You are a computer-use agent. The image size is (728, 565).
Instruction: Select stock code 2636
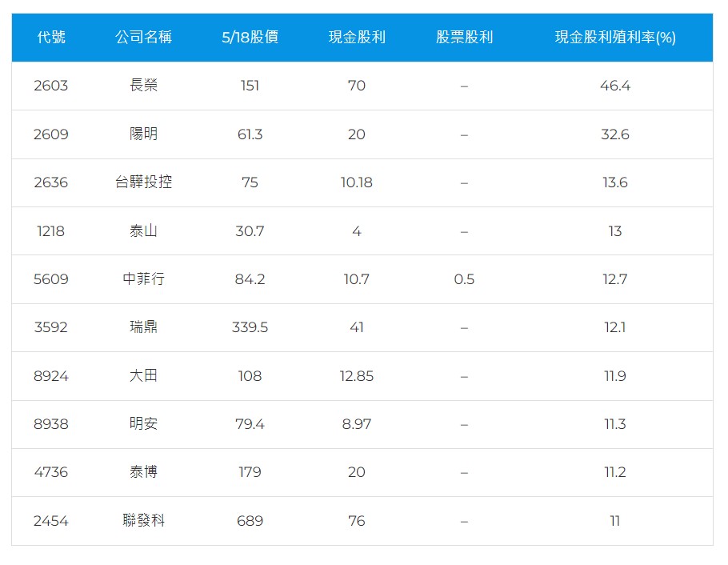(x=51, y=182)
